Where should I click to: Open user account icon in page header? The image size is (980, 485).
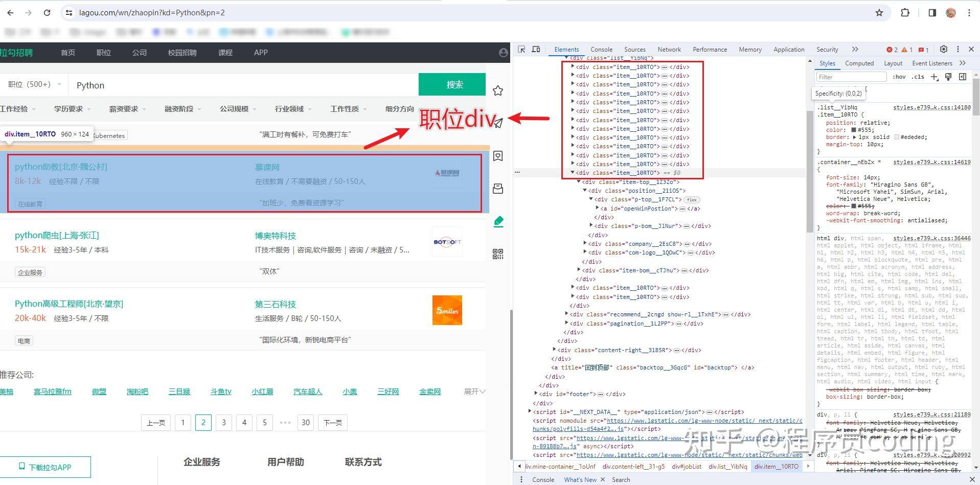coord(503,53)
